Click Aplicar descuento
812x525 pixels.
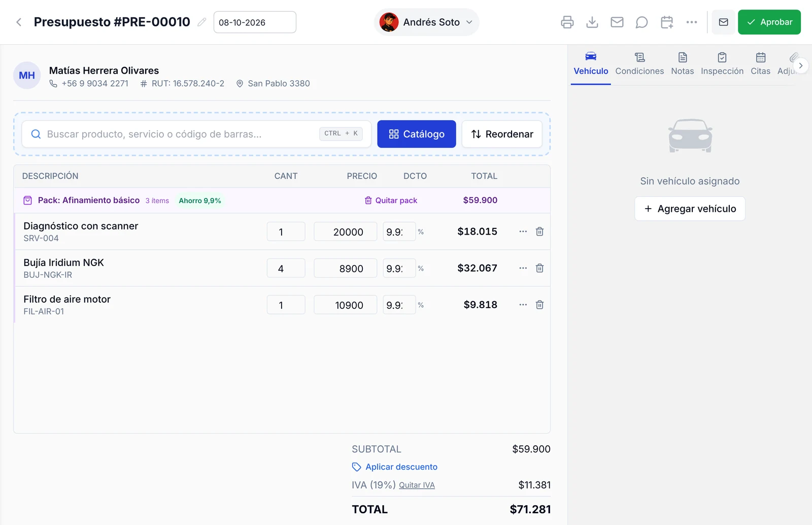click(395, 467)
